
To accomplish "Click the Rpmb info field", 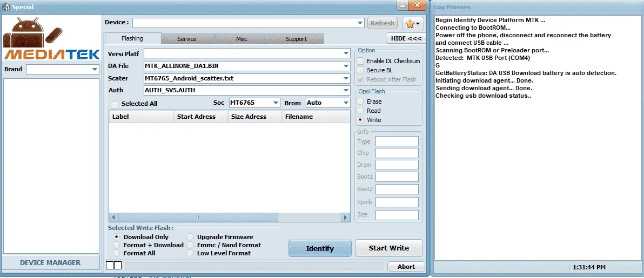I will (x=397, y=202).
